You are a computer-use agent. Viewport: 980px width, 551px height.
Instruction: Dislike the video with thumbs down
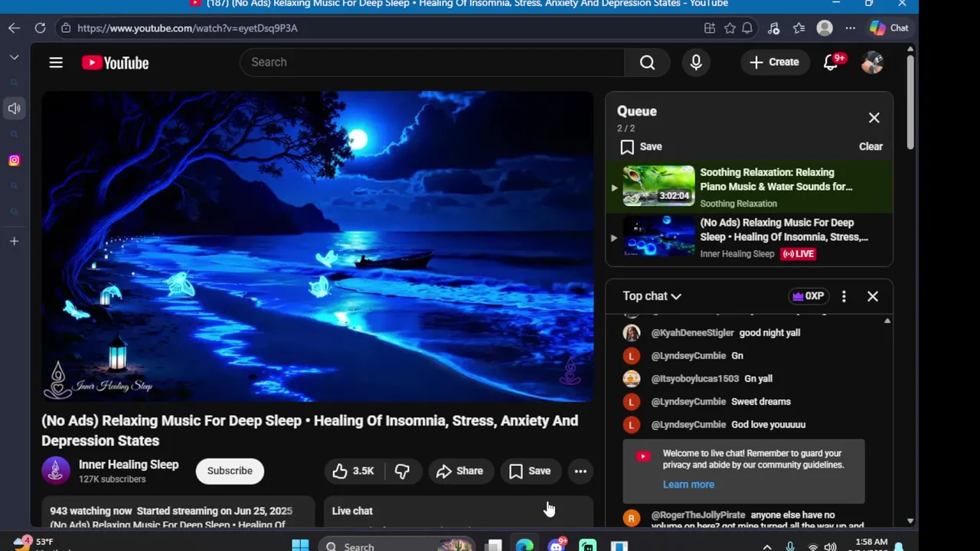402,471
